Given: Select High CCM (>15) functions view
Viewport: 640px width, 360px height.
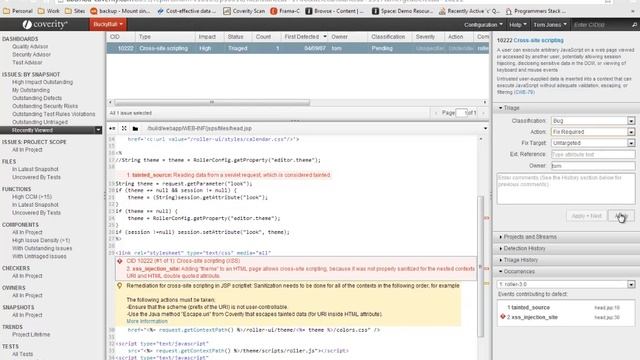Looking at the screenshot, I should (32, 197).
